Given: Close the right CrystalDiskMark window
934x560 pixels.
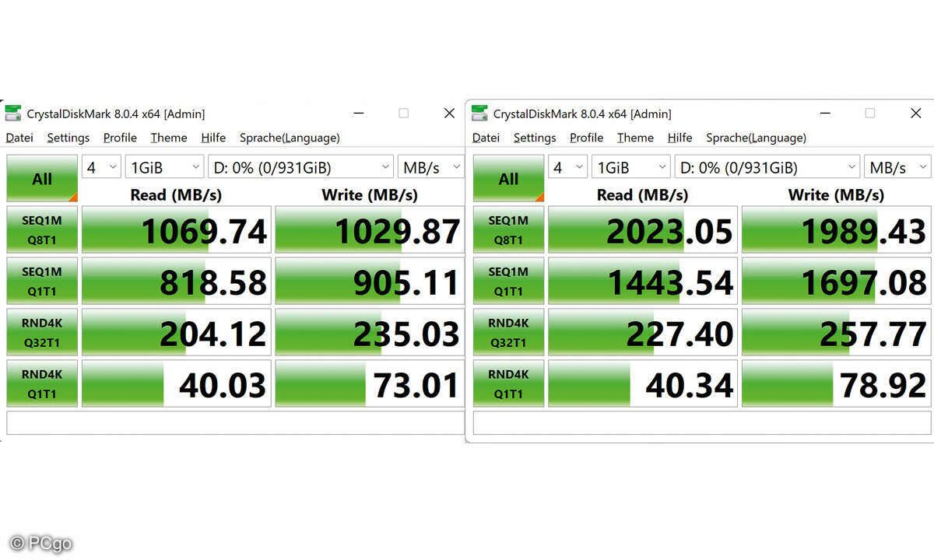Looking at the screenshot, I should pyautogui.click(x=915, y=114).
